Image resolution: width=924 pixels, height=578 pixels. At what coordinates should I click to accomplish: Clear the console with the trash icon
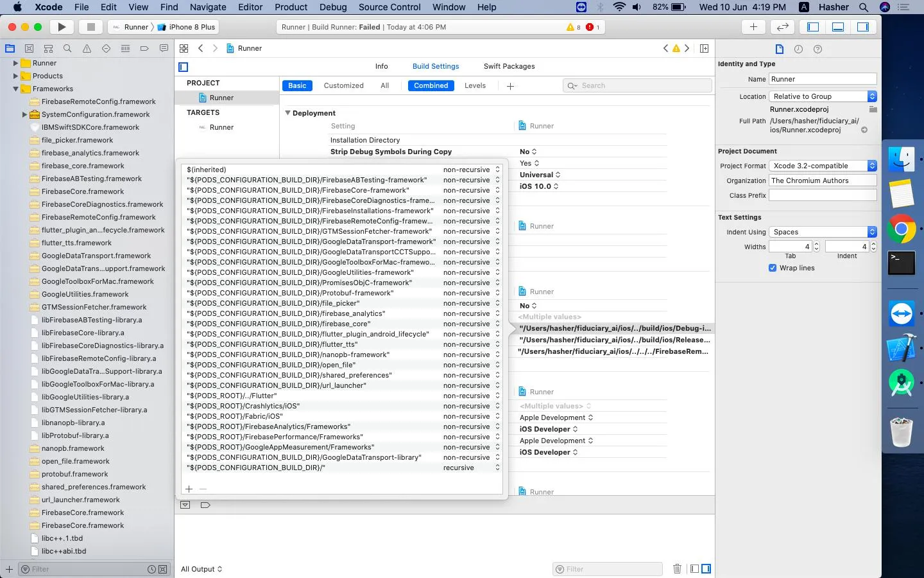(677, 569)
